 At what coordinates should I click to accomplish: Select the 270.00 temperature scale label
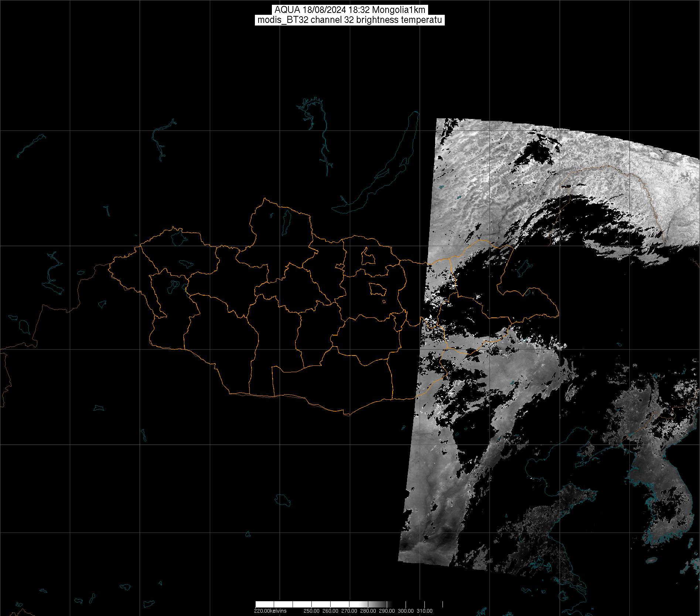(349, 610)
